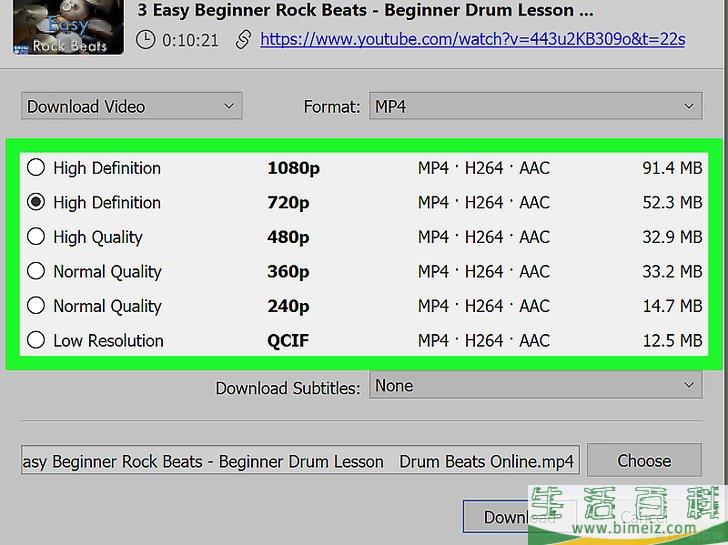Click the drum lesson video thumbnail

(x=68, y=27)
